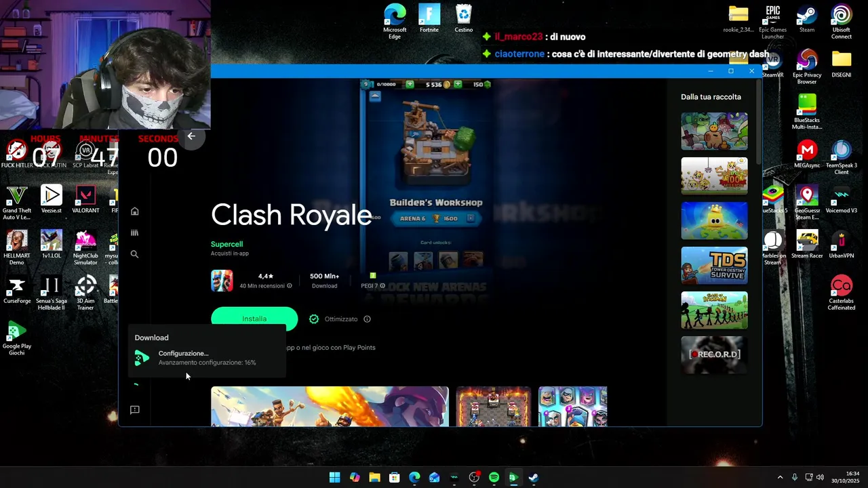Open the TDS Tower Destiny Survive thumbnail
868x488 pixels.
coord(714,265)
